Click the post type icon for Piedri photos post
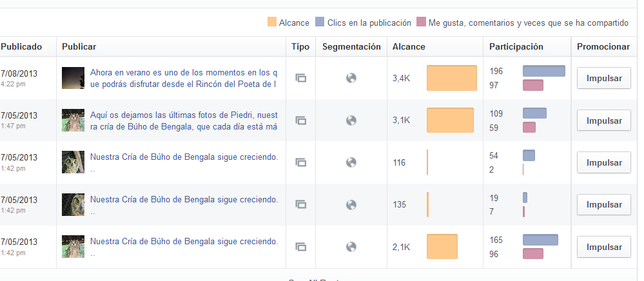Screen dimensions: 644x281 click(300, 120)
